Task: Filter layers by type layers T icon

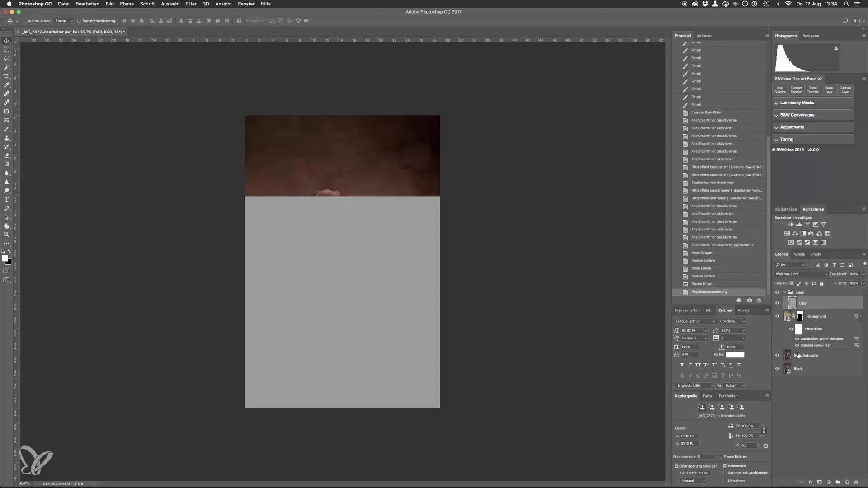Action: click(x=834, y=265)
